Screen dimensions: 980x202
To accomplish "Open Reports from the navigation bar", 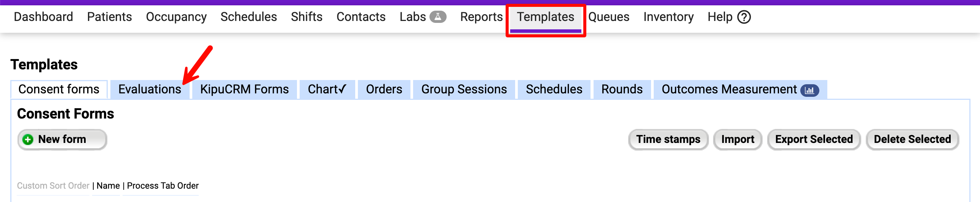I will tap(481, 17).
